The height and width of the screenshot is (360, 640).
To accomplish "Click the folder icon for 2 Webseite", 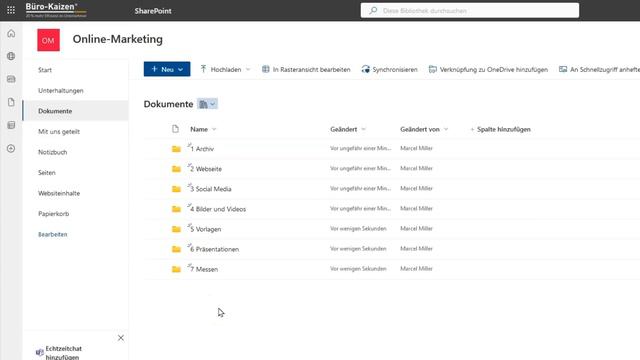I will 176,169.
